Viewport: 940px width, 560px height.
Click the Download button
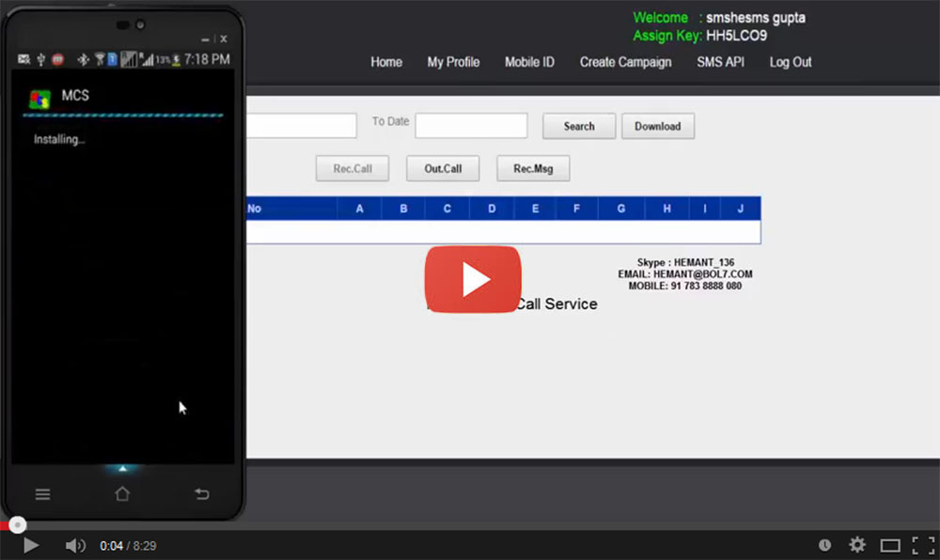pyautogui.click(x=657, y=126)
